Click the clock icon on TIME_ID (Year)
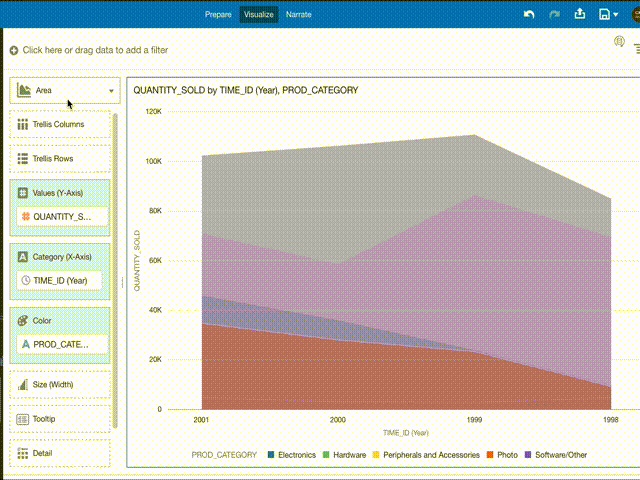The image size is (640, 480). click(26, 280)
